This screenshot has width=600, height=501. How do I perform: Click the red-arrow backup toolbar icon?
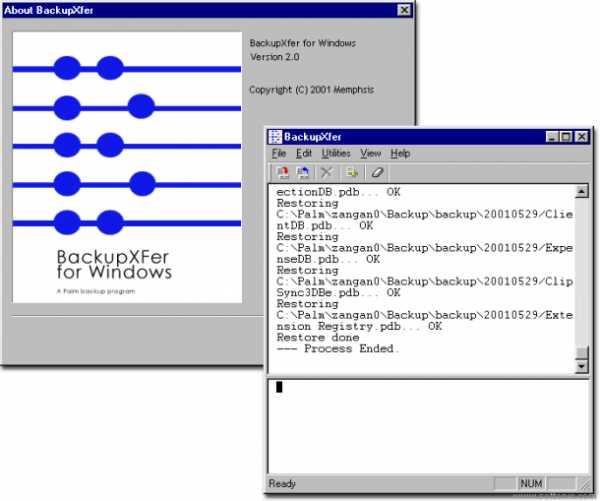pos(283,173)
